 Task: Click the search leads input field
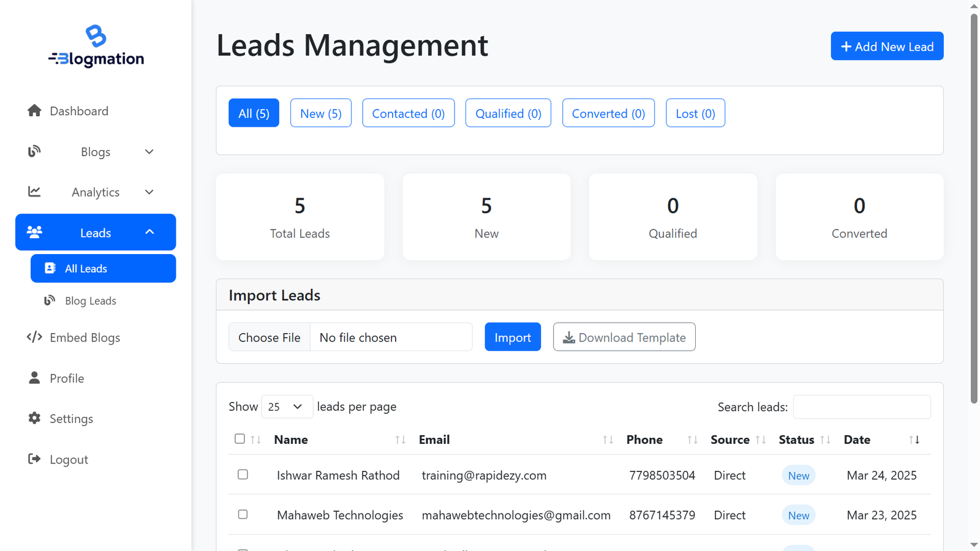tap(862, 407)
